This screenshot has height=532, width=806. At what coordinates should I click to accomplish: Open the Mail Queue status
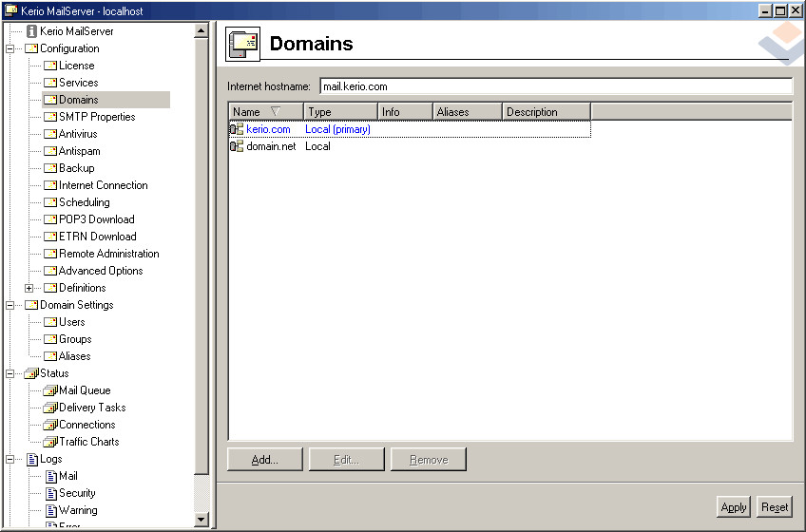(x=85, y=390)
